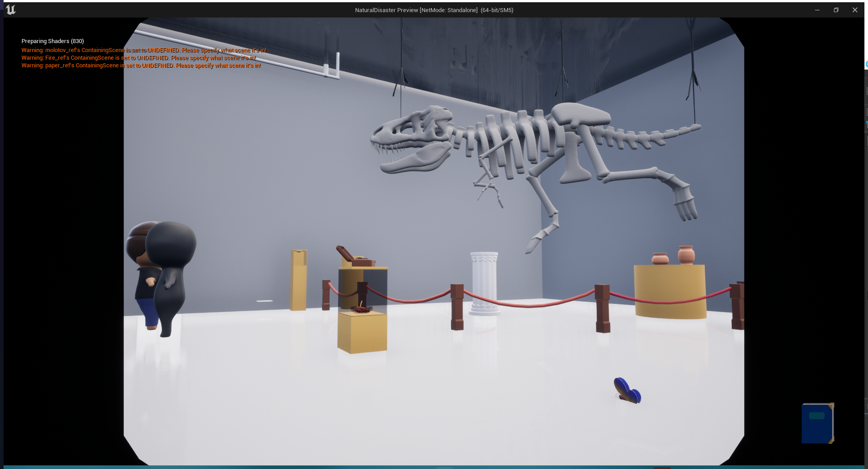Viewport: 868px width, 469px height.
Task: Select the white marble column pedestal
Action: tap(484, 284)
